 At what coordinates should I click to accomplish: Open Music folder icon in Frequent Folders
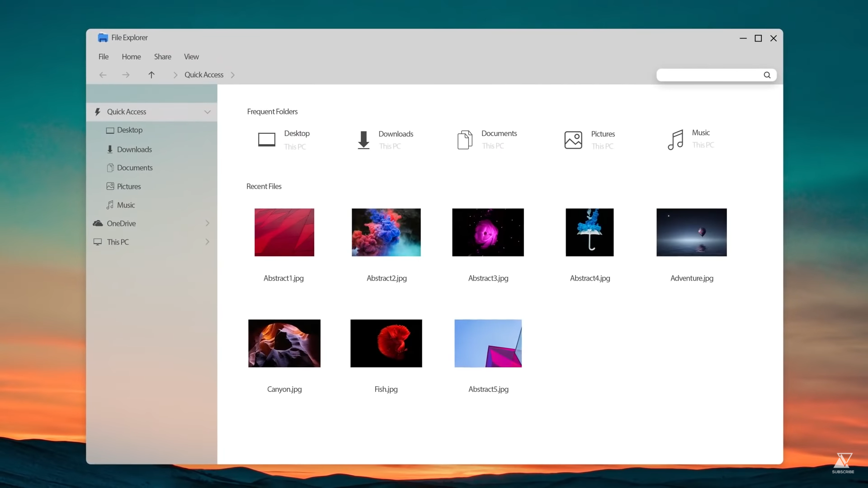point(675,140)
